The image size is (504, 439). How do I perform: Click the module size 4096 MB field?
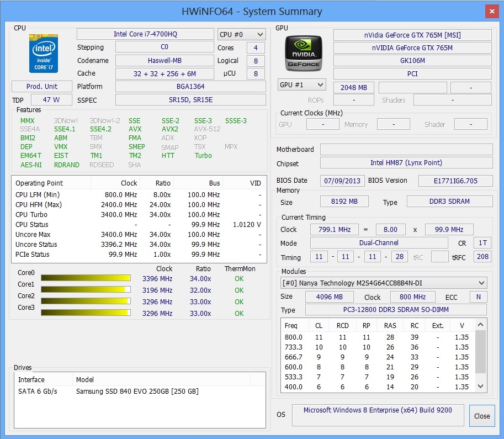[330, 297]
